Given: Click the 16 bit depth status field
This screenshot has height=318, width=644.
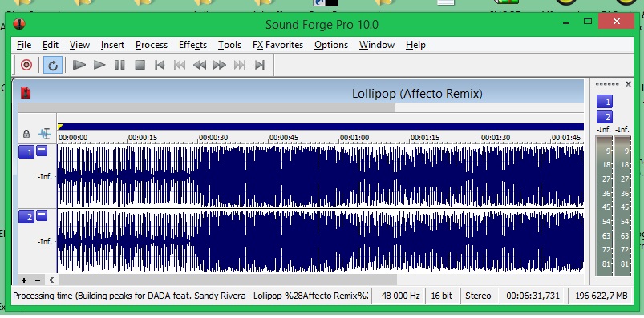Looking at the screenshot, I should point(442,296).
